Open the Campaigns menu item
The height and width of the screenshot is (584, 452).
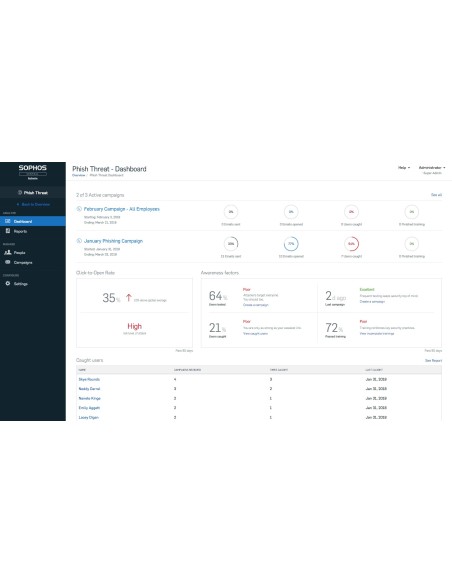pyautogui.click(x=33, y=263)
